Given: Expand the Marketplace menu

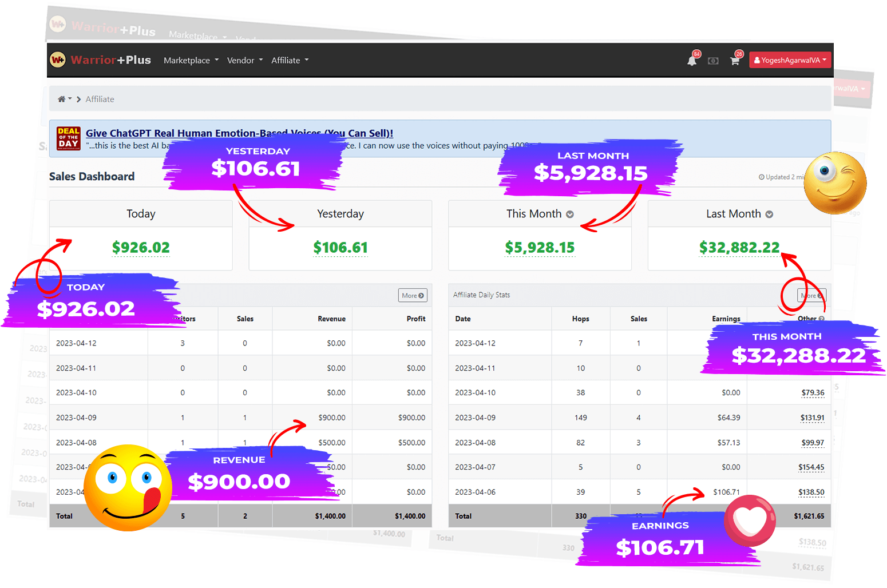Looking at the screenshot, I should (x=191, y=60).
